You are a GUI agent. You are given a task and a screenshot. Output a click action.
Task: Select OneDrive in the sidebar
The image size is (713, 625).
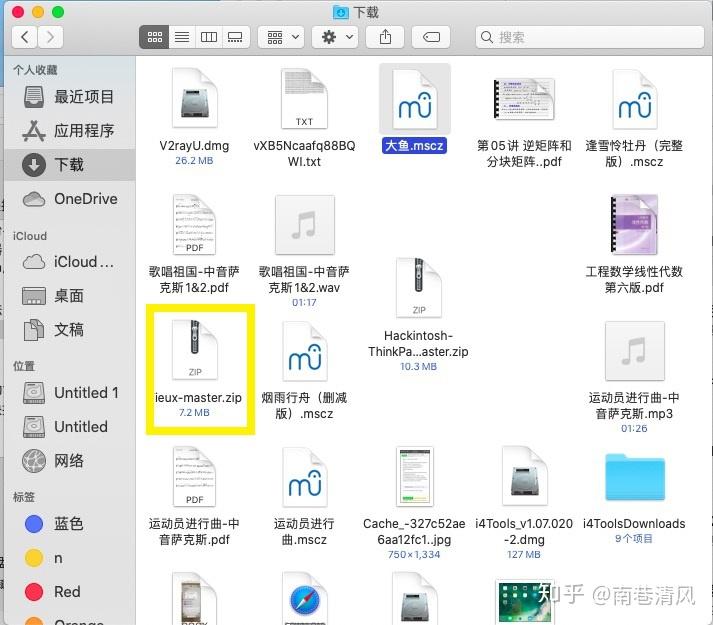(x=70, y=199)
